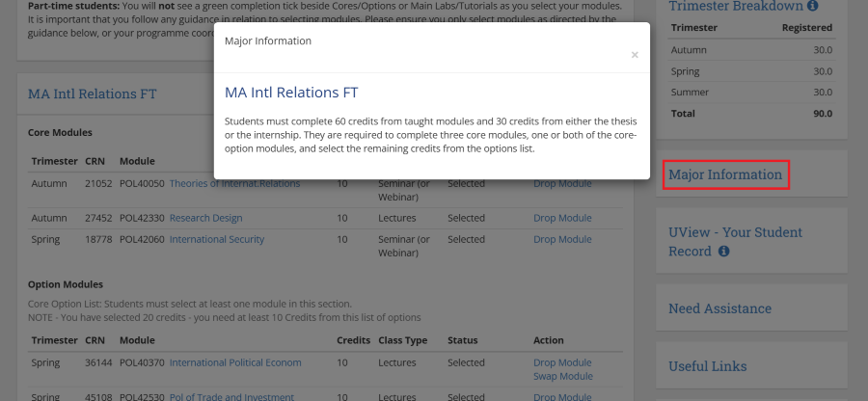The height and width of the screenshot is (401, 868).
Task: Expand the Need Assistance section
Action: pyautogui.click(x=719, y=308)
